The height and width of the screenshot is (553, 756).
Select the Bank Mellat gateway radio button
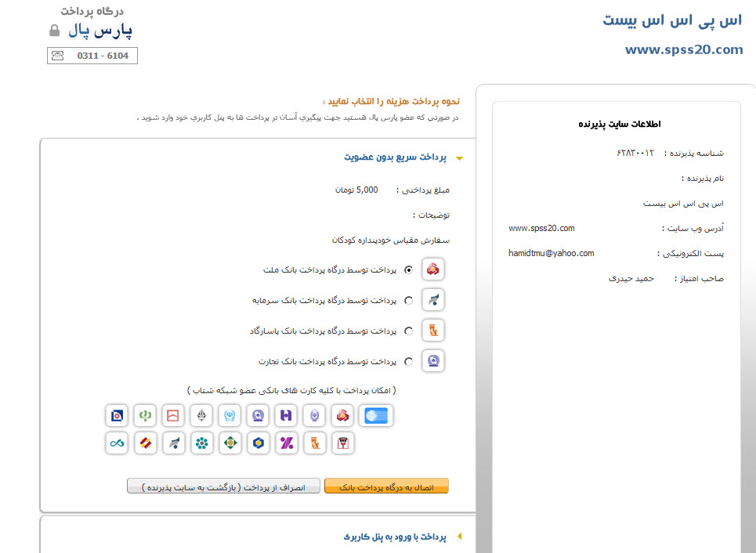point(408,270)
